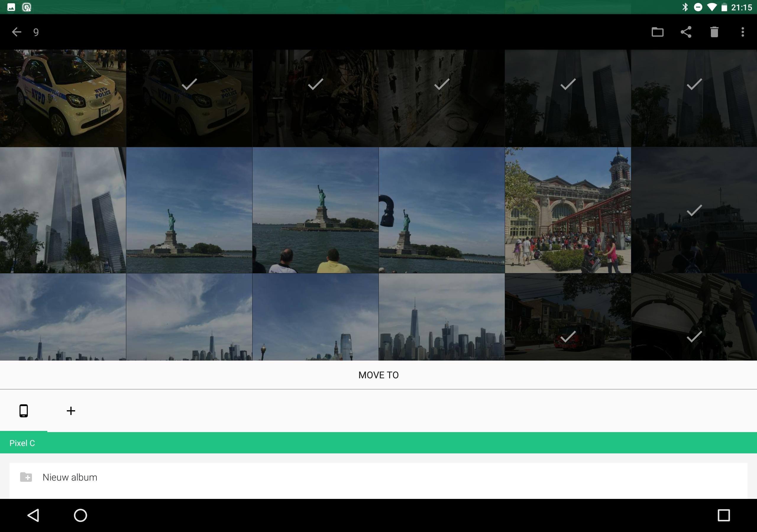Open Android recent apps square button

723,515
